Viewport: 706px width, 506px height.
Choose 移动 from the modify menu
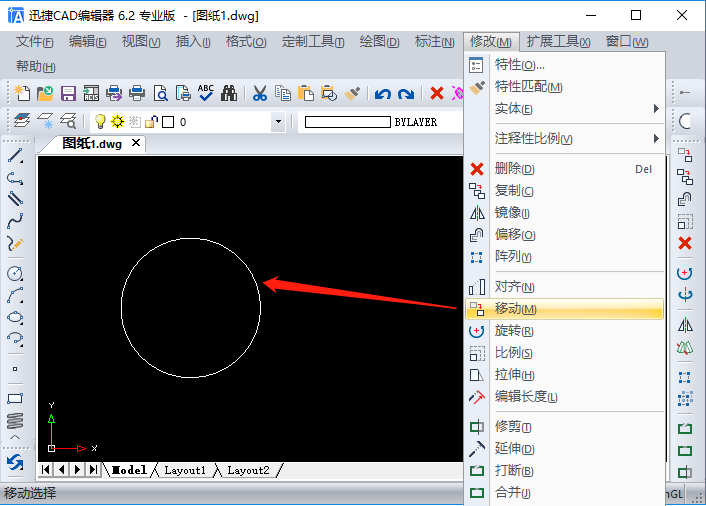(x=565, y=309)
